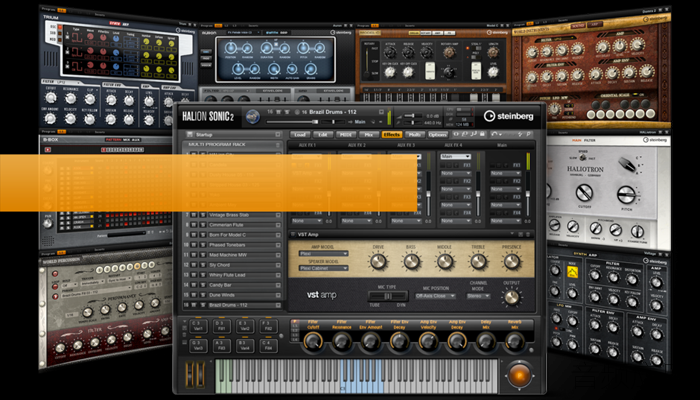
Task: Open the Mic Position Off-Axis Close dropdown
Action: coord(435,296)
